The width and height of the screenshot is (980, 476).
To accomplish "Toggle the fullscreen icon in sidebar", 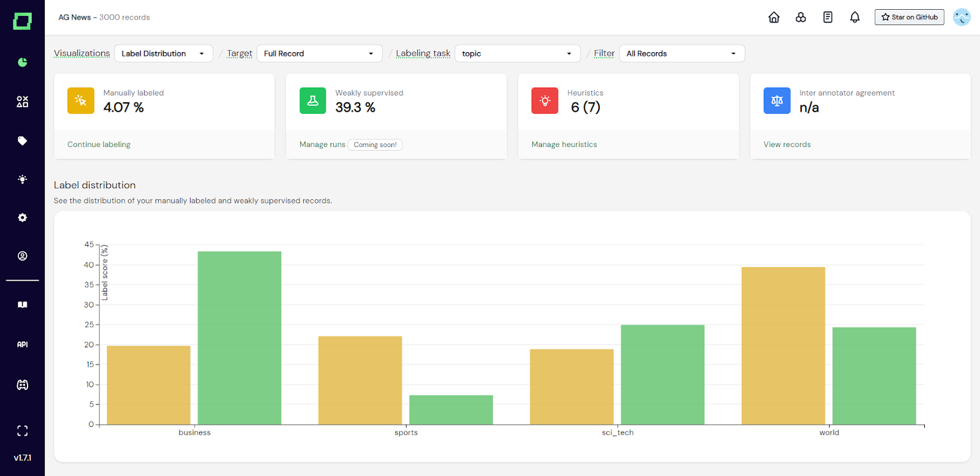I will click(x=22, y=431).
